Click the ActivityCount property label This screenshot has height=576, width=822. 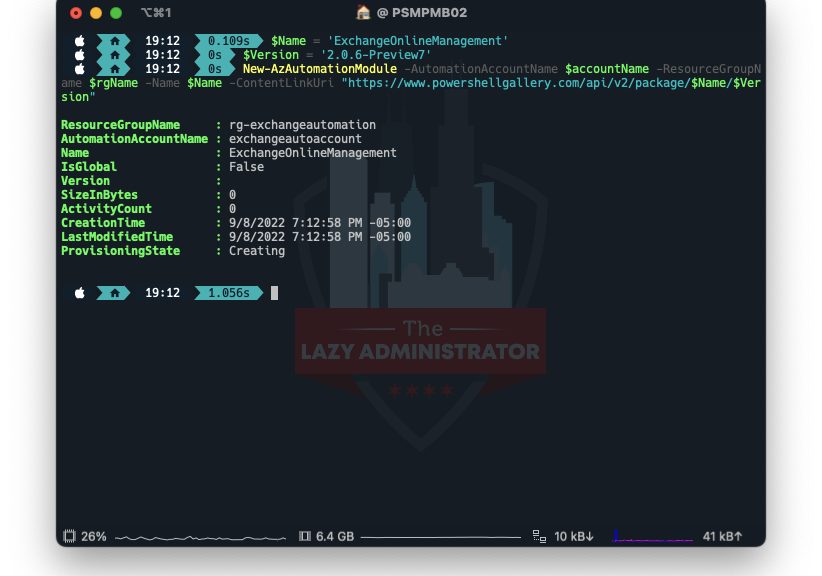coord(106,209)
